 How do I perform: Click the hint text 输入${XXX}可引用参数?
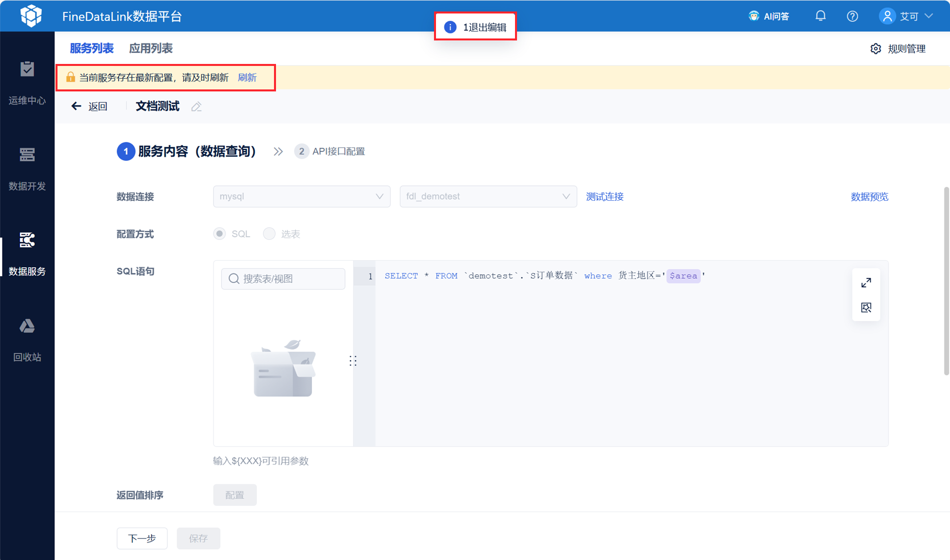[x=261, y=461]
